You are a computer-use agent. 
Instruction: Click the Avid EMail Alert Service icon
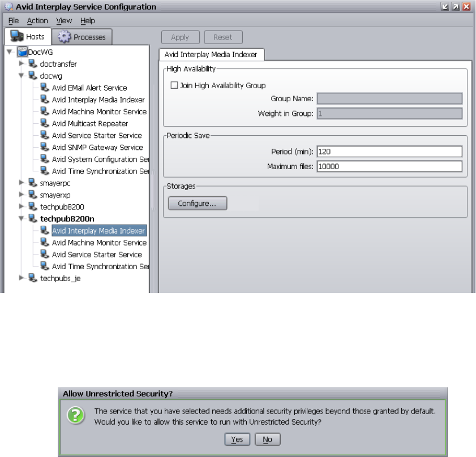[45, 88]
